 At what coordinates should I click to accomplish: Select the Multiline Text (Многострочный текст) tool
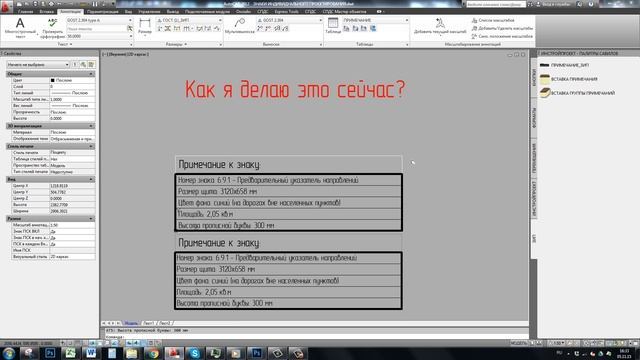(20, 28)
